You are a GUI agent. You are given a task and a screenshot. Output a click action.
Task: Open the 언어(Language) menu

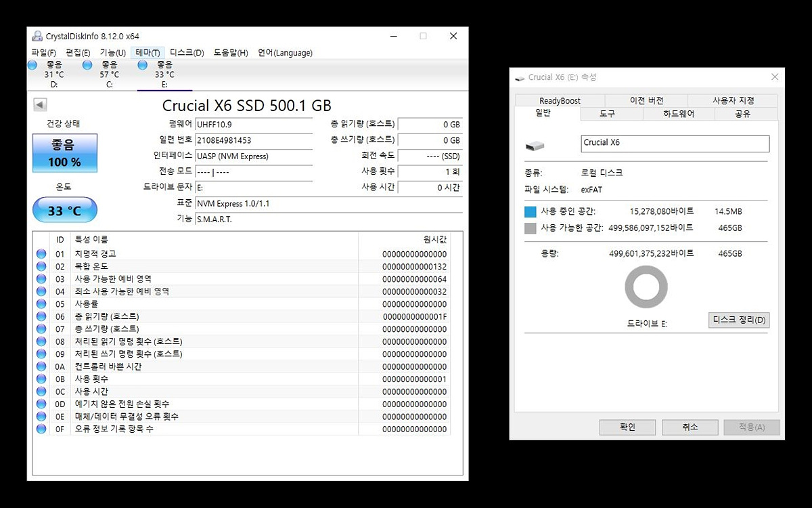pyautogui.click(x=285, y=53)
